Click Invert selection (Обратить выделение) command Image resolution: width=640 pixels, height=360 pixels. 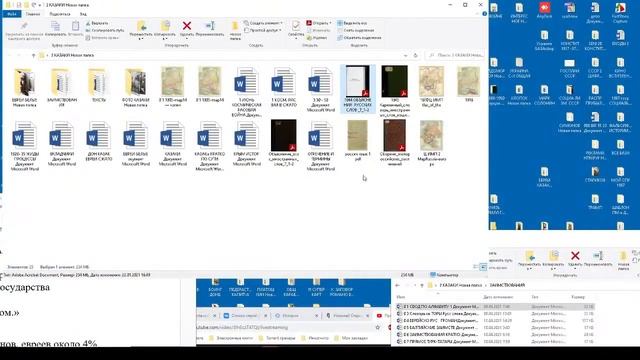[x=359, y=38]
